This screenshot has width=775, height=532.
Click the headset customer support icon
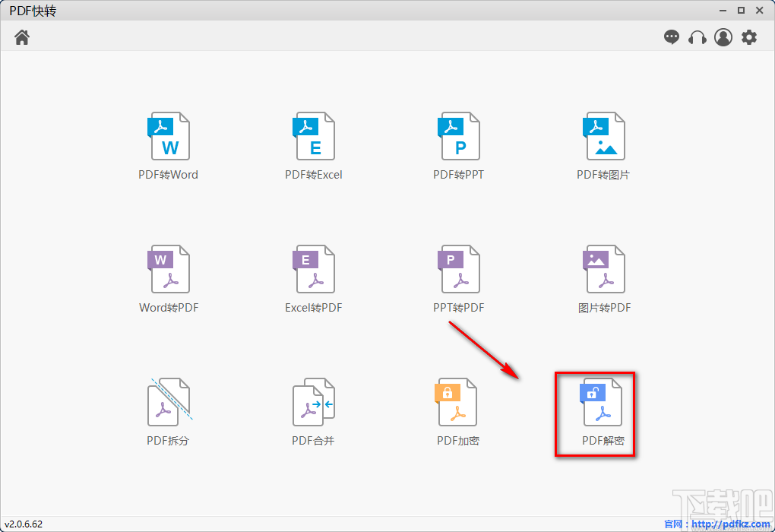697,37
